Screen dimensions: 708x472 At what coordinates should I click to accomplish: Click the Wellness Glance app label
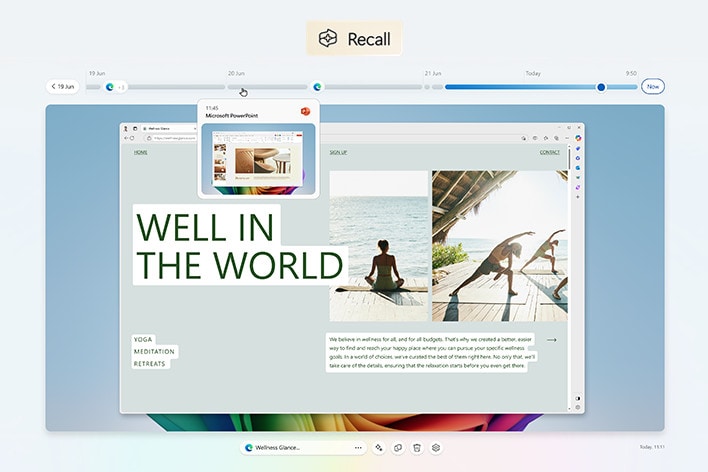278,448
